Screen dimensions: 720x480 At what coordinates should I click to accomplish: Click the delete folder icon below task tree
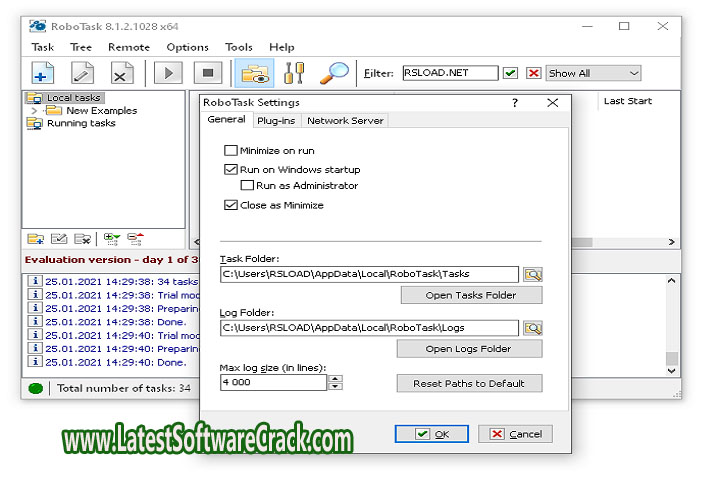82,239
